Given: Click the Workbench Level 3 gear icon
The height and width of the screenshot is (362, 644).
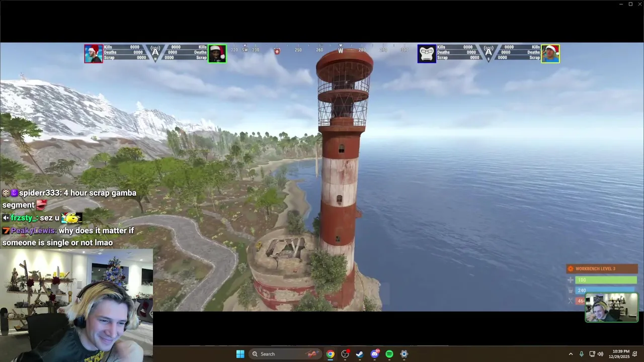Looking at the screenshot, I should coord(571,268).
